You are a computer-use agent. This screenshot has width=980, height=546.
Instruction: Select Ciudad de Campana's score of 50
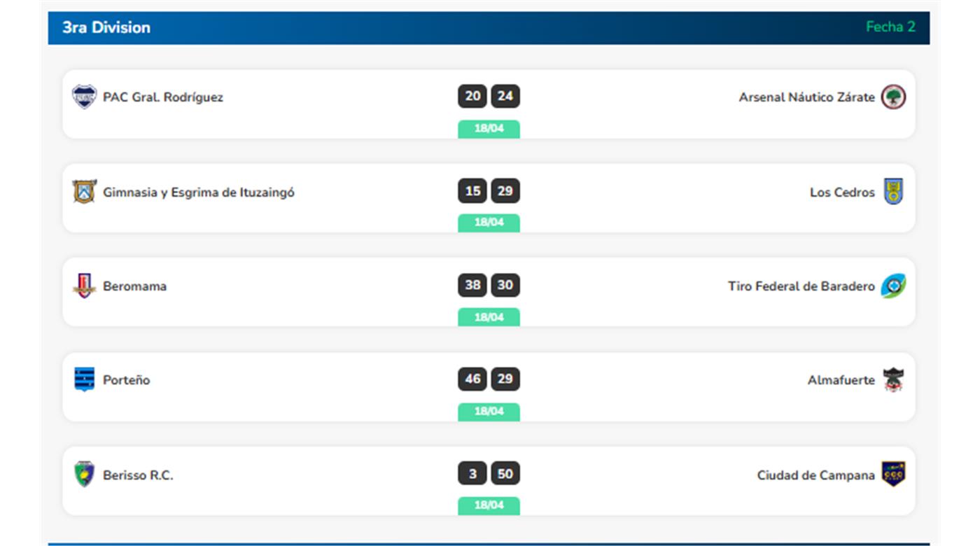(x=505, y=474)
